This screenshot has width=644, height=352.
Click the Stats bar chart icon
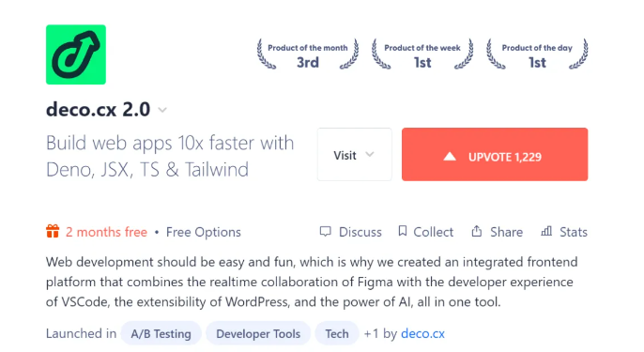(546, 231)
